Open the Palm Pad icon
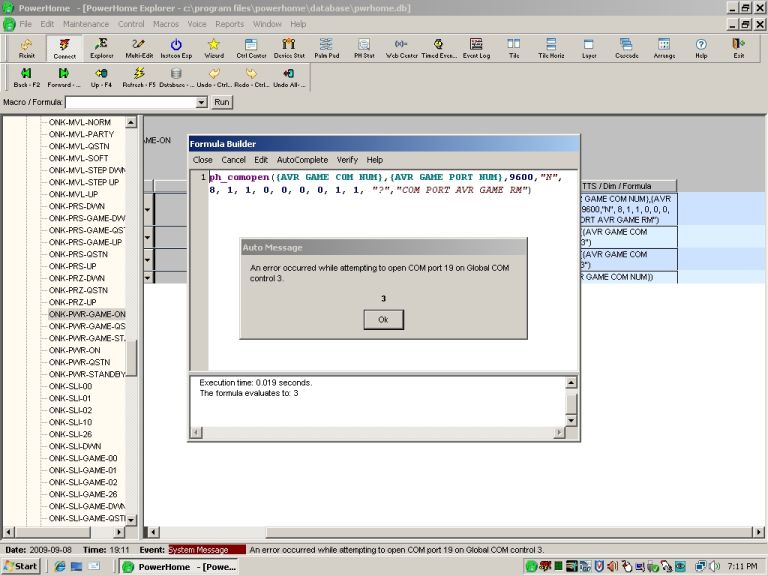The height and width of the screenshot is (576, 768). coord(326,48)
